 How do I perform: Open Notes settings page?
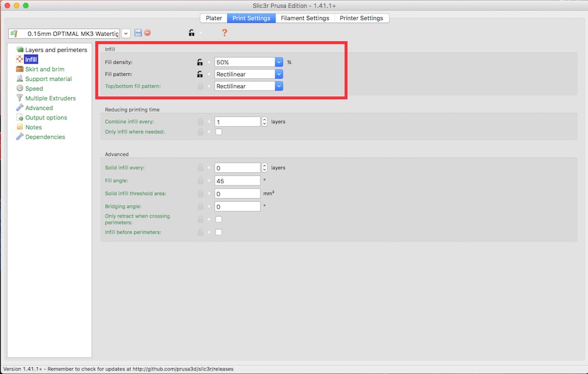click(34, 127)
